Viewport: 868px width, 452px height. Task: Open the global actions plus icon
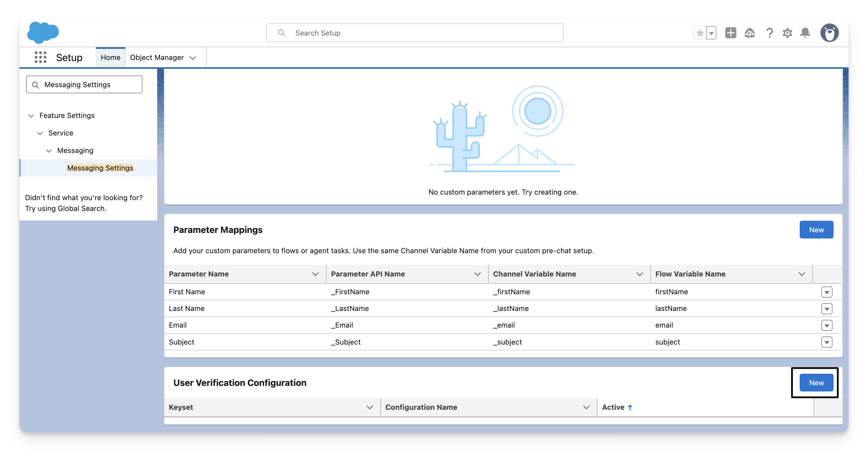point(731,33)
